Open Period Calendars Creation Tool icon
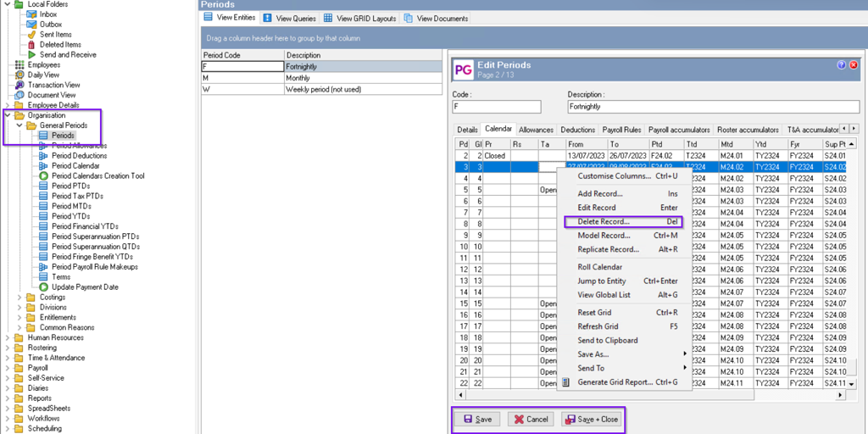 (44, 176)
